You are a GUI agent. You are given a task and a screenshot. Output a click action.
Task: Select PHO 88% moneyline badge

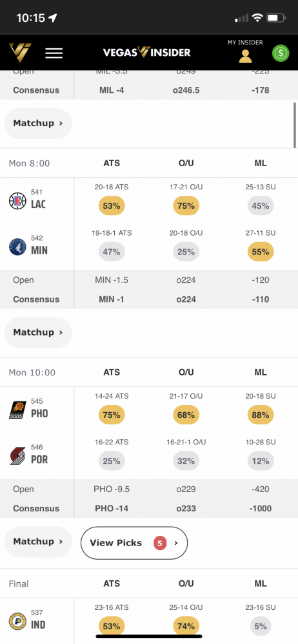click(261, 415)
